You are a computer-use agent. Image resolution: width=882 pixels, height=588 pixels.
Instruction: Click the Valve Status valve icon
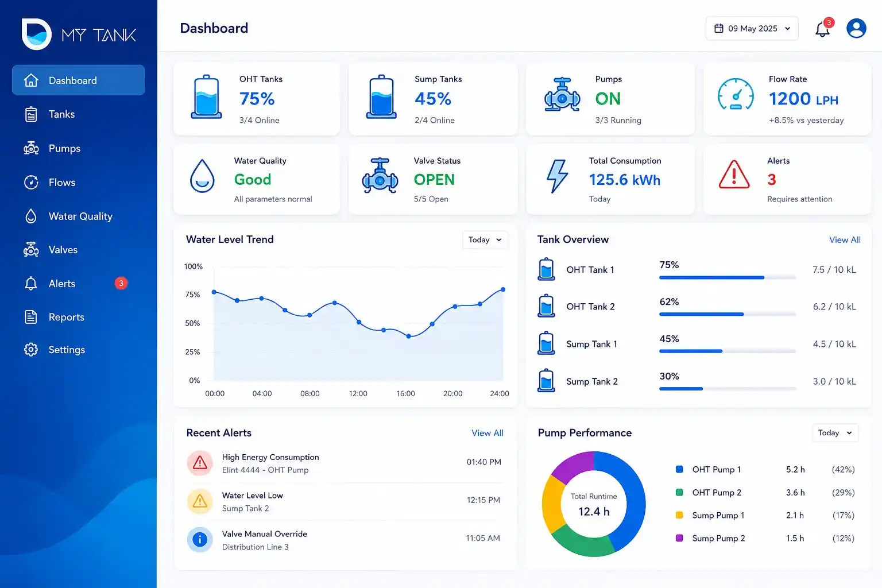(x=380, y=175)
